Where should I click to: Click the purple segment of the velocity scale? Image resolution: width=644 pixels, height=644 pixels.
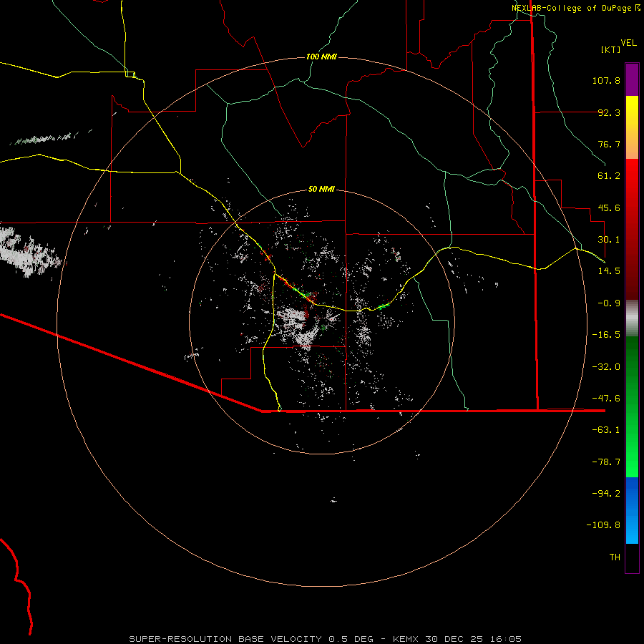pyautogui.click(x=632, y=79)
